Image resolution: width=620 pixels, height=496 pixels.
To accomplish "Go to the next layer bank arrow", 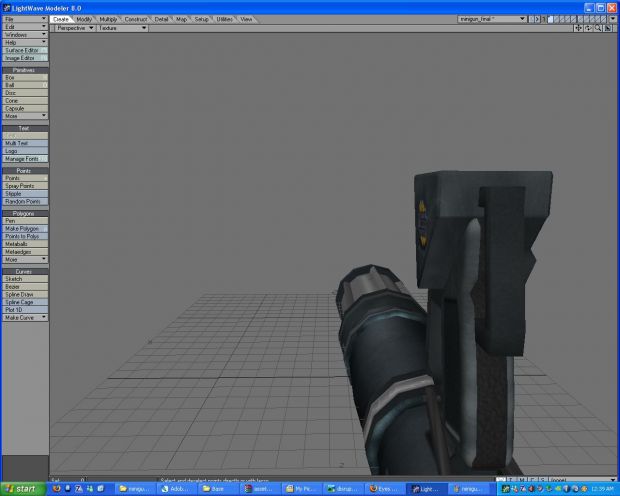I will tap(537, 19).
